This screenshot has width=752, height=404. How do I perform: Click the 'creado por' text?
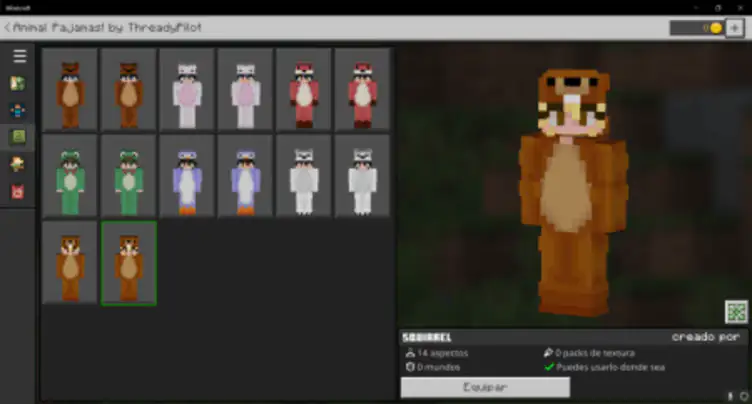pos(705,337)
